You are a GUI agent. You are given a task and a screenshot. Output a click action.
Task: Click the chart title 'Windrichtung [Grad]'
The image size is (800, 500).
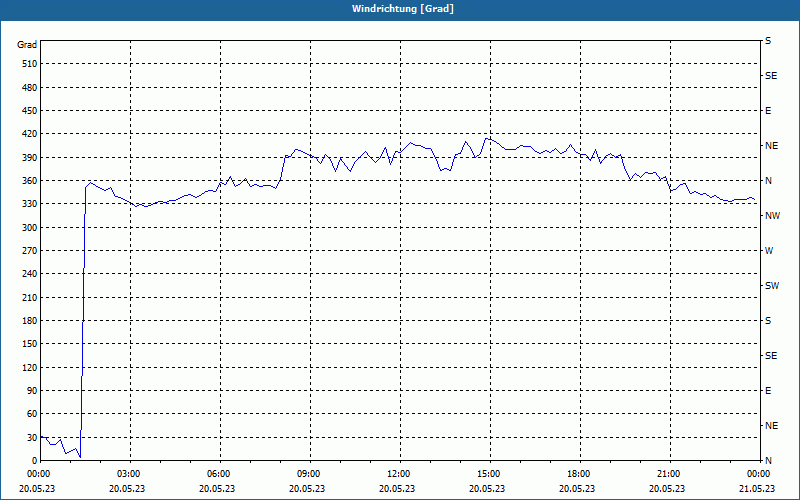pyautogui.click(x=403, y=9)
